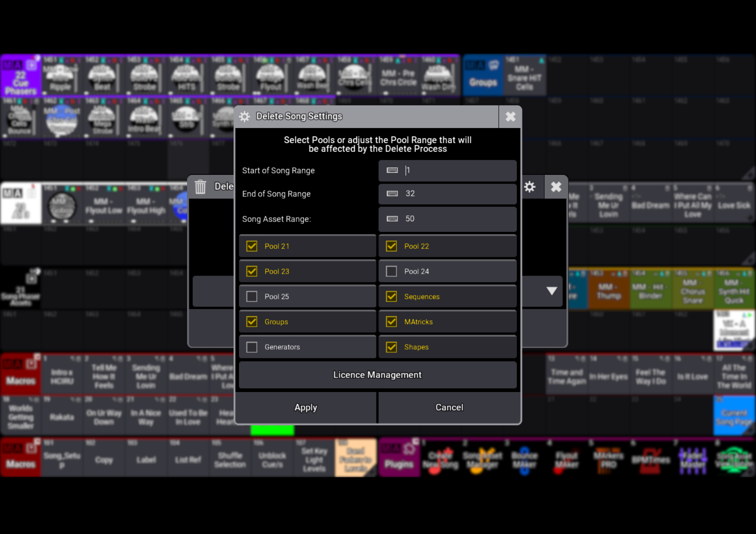The image size is (756, 534).
Task: Cancel the Delete Song Settings dialog
Action: (449, 407)
